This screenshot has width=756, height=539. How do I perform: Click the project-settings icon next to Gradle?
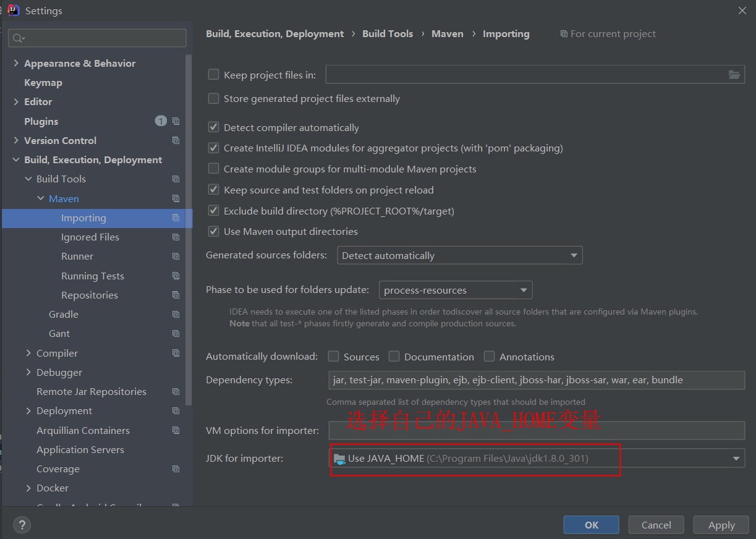[176, 314]
